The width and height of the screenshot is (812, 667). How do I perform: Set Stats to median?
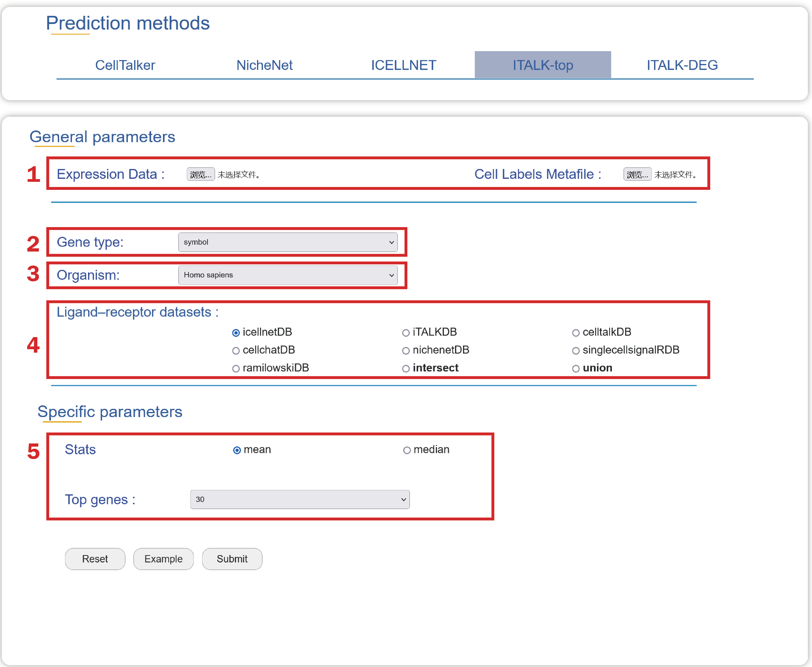[x=407, y=450]
